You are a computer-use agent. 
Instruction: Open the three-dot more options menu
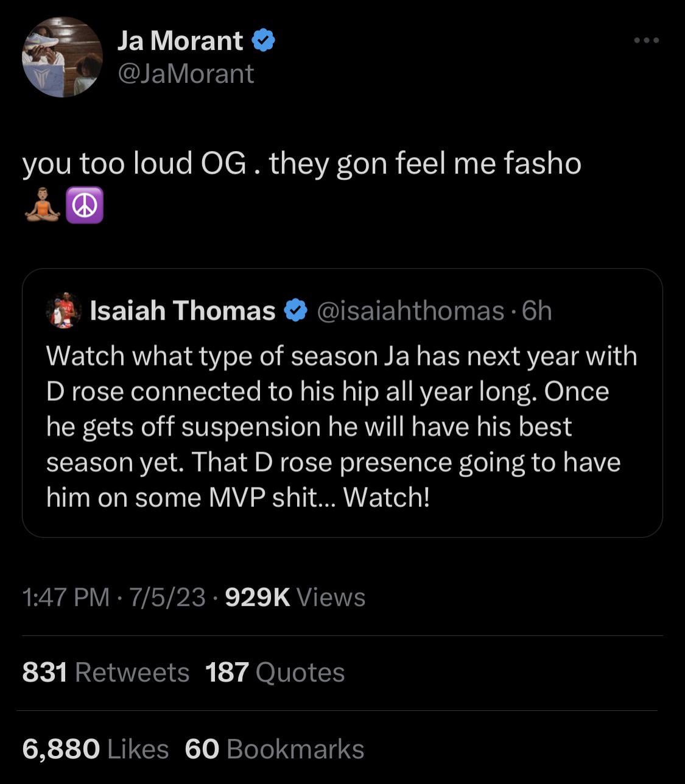[x=646, y=41]
